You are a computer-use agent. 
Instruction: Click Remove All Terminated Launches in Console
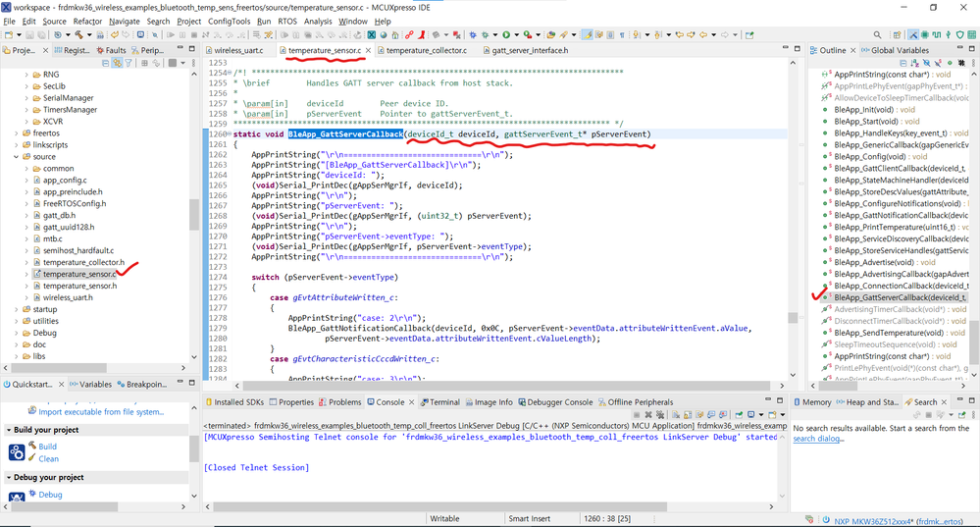(x=660, y=414)
